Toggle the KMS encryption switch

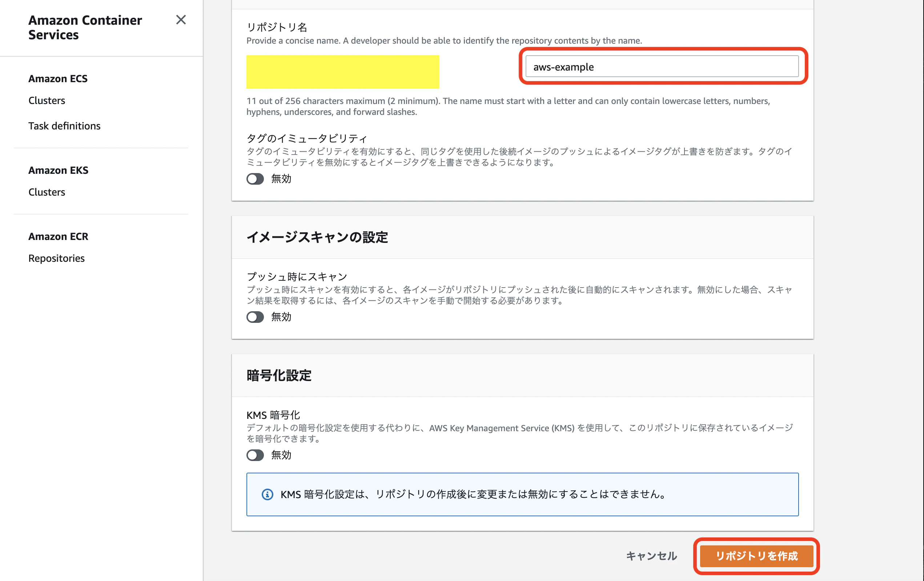255,455
